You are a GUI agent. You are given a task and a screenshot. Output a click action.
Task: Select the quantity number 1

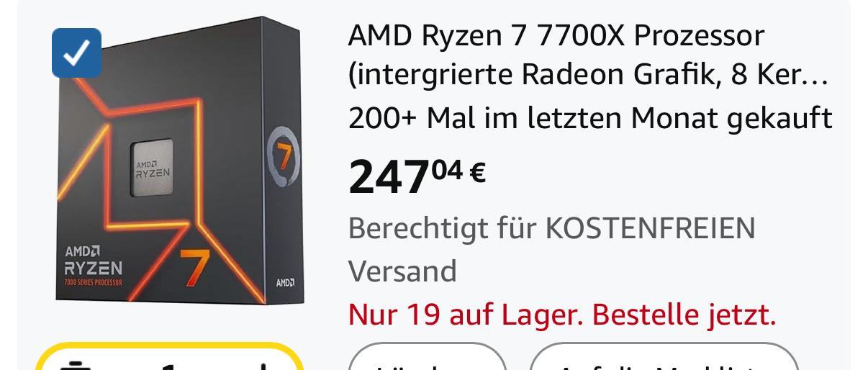tap(168, 366)
